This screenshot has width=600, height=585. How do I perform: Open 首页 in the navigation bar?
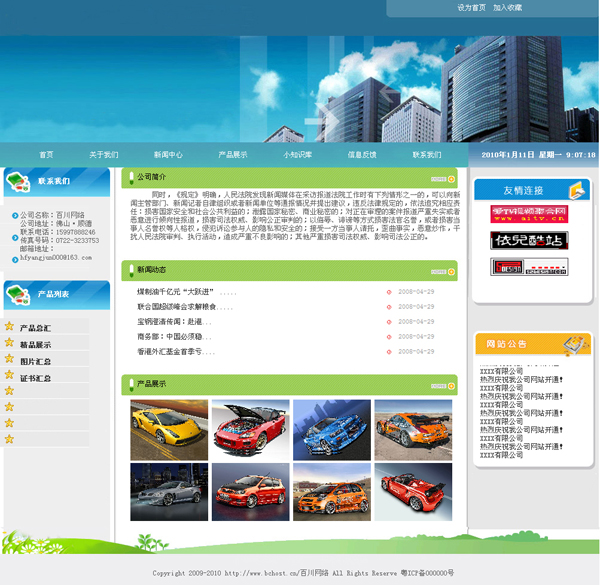(x=46, y=155)
